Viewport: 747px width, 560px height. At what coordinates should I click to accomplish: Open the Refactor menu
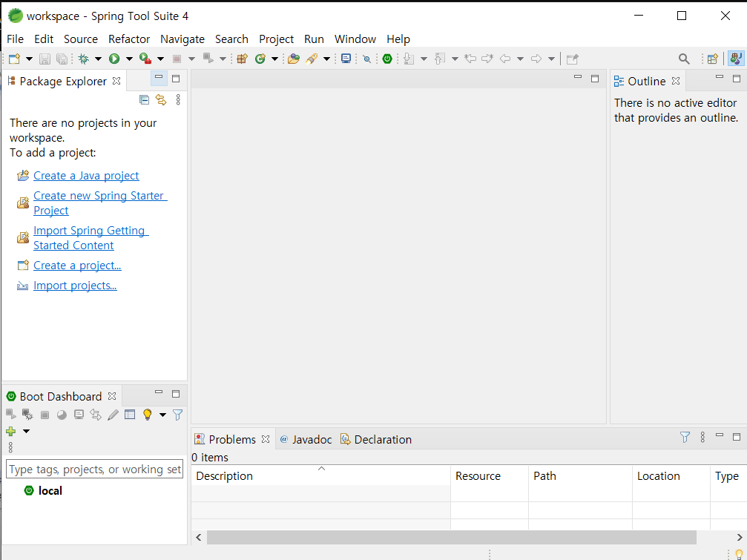click(x=129, y=39)
